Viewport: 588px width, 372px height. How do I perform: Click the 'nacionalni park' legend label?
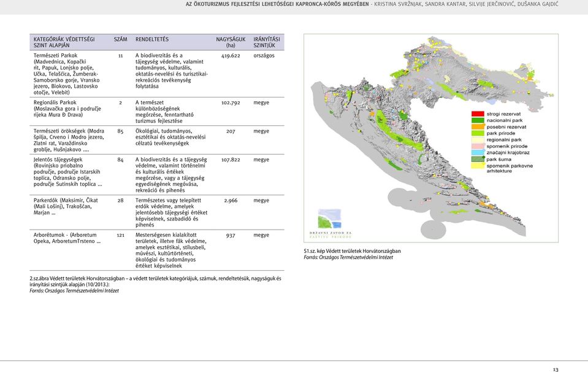tap(505, 120)
